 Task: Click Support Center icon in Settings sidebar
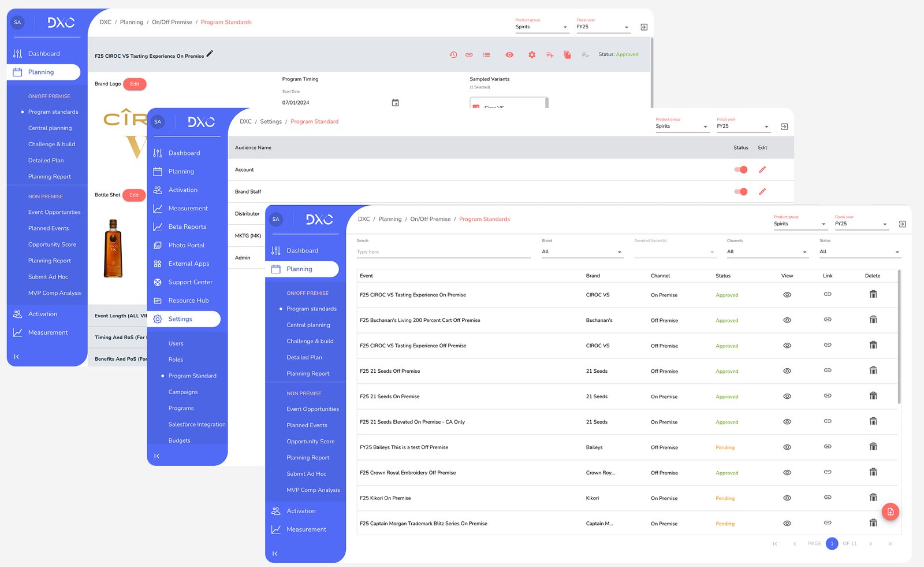158,283
